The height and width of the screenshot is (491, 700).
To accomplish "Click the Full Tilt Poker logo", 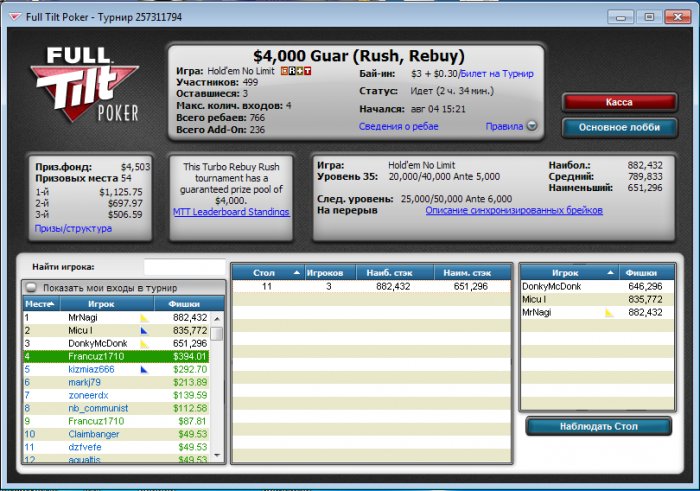I will point(84,84).
